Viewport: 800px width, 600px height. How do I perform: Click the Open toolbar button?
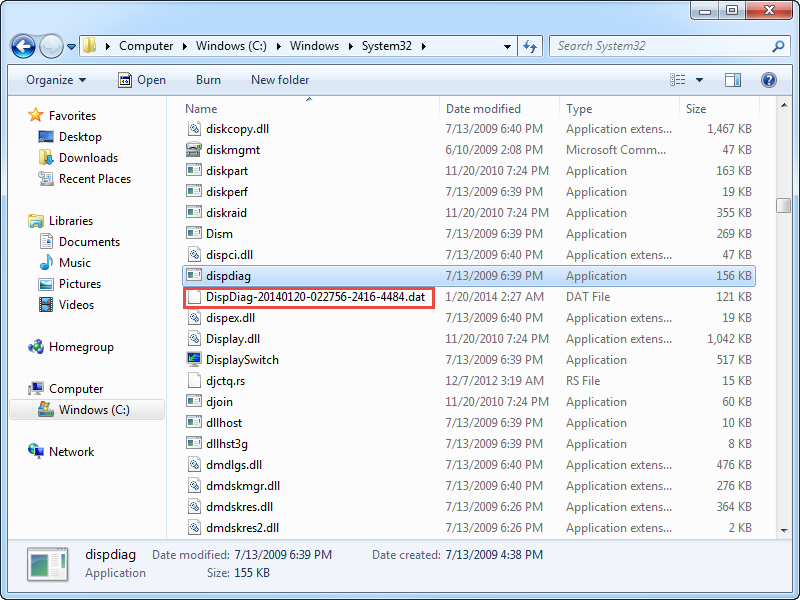(142, 80)
